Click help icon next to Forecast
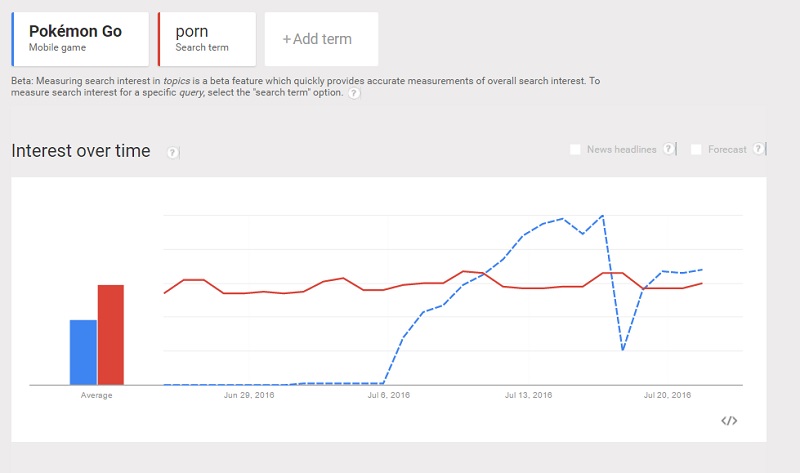The image size is (800, 473). 759,149
